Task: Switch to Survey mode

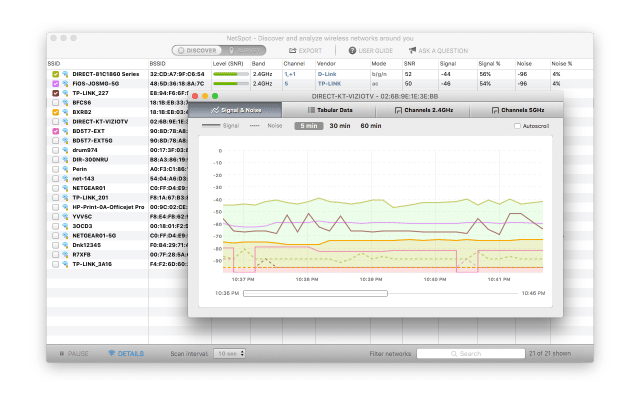Action: tap(243, 51)
